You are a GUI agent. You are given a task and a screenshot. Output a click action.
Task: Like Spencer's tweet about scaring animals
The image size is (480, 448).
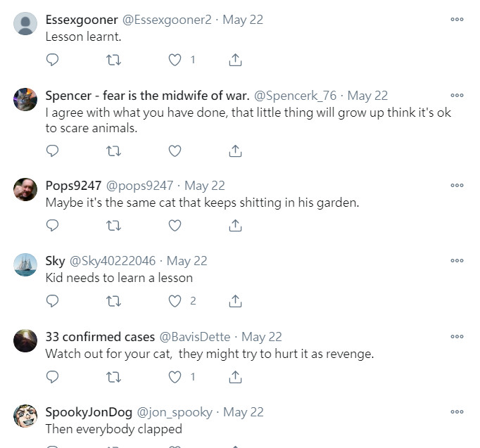coord(175,151)
